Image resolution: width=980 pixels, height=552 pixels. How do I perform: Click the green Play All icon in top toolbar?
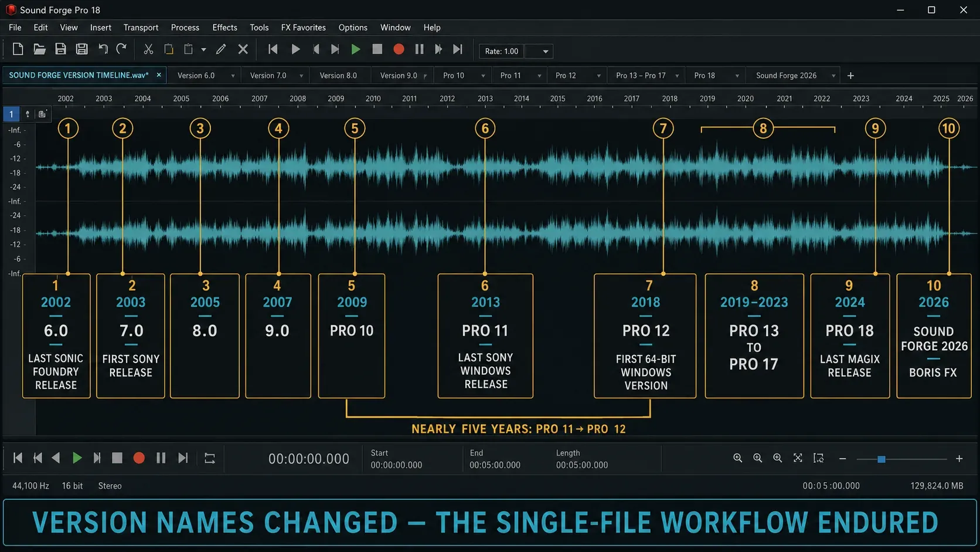pyautogui.click(x=355, y=49)
